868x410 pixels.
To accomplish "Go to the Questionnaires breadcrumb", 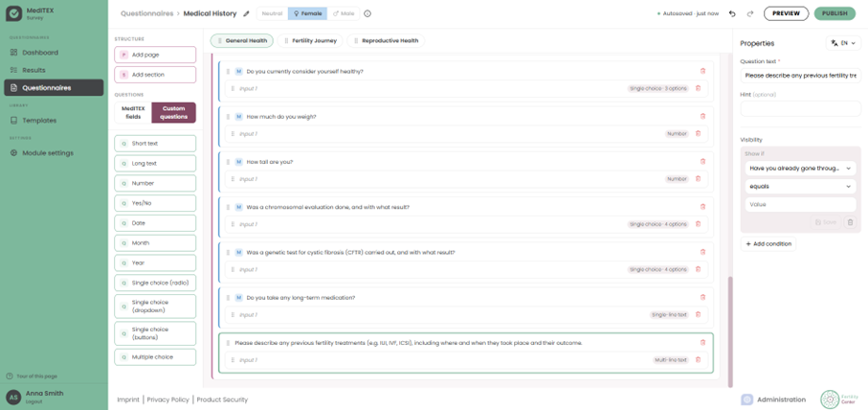I will point(146,13).
